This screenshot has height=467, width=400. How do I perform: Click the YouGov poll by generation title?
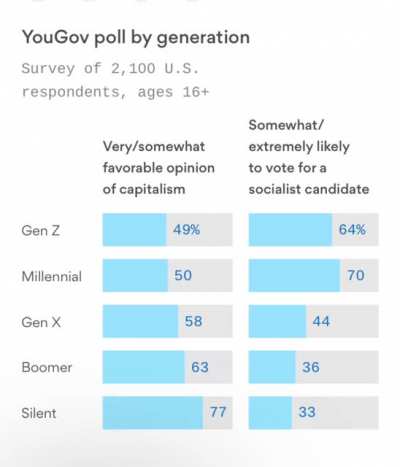pos(136,37)
